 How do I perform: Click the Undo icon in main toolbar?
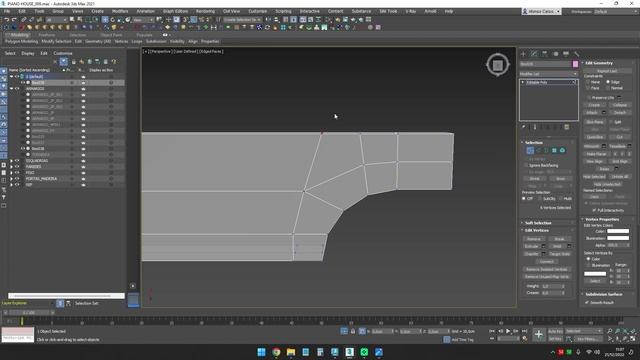(x=7, y=19)
